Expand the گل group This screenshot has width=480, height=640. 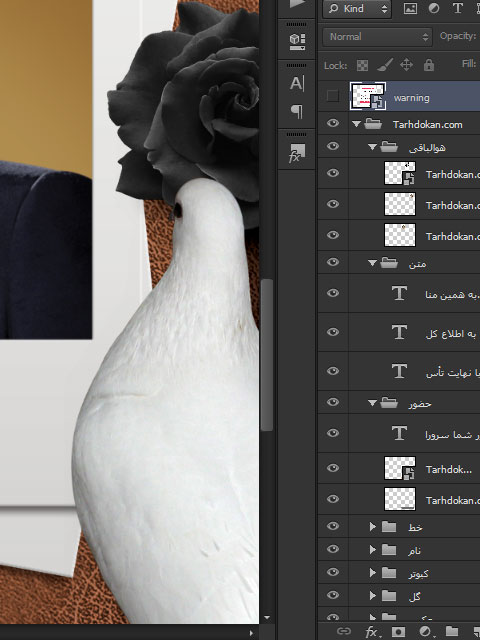click(372, 596)
